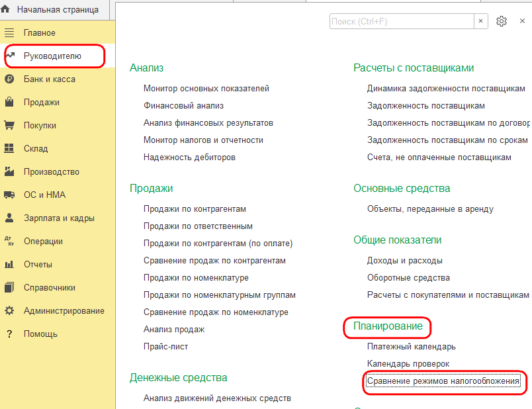Click the Дт/Кт icon for Операции

click(9, 241)
